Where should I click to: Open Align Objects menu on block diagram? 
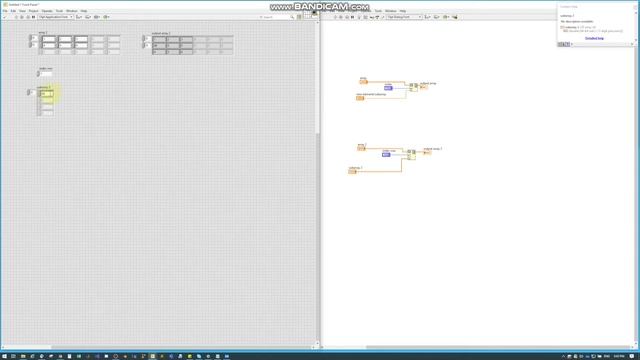[427, 17]
